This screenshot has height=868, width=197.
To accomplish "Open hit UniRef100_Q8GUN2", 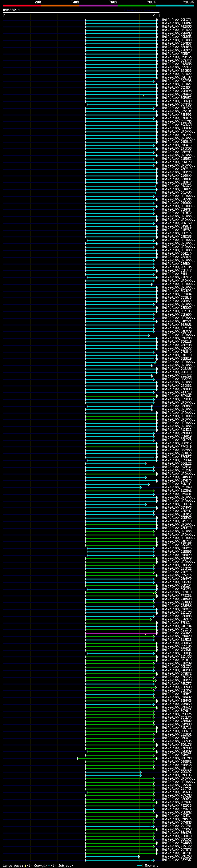I will (x=176, y=24).
